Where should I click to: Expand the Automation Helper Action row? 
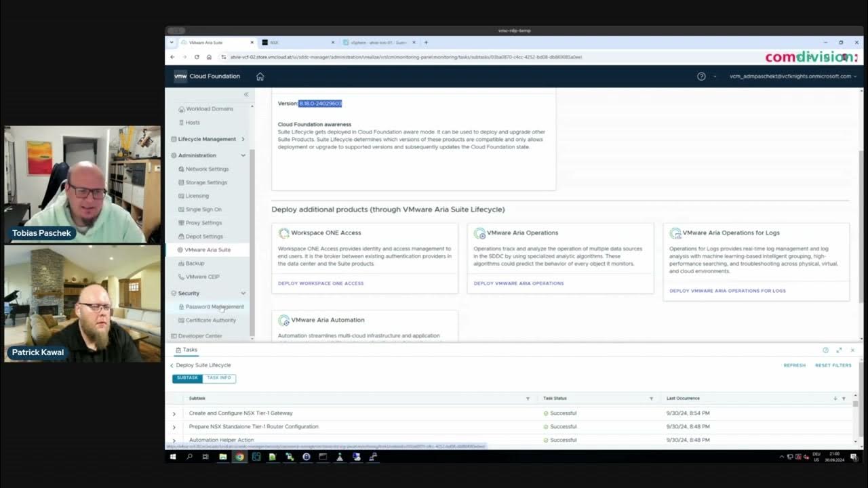click(x=174, y=441)
